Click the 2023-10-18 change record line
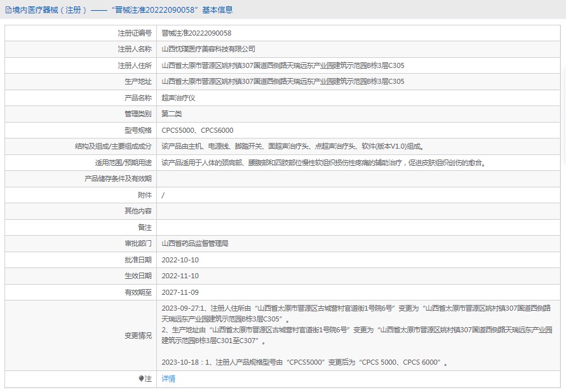The width and height of the screenshot is (566, 392). coord(305,362)
